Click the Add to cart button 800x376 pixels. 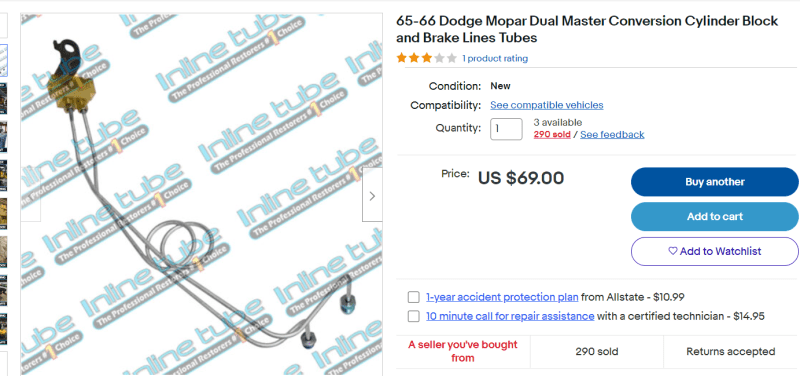coord(714,217)
